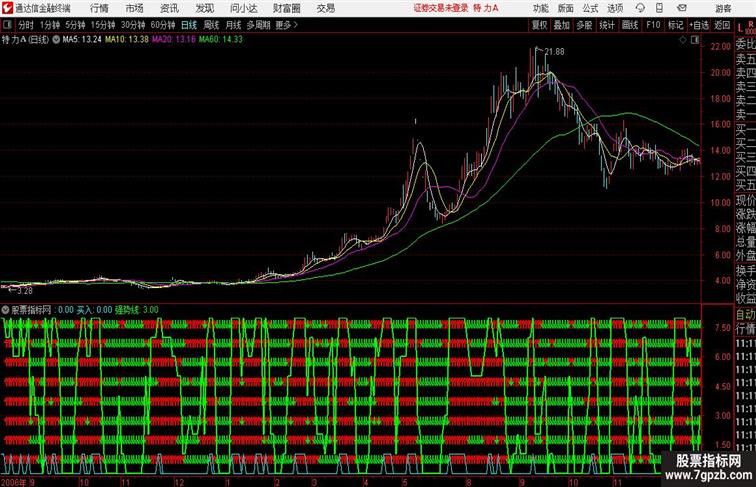Click the 统计 statistics toolbar button
The image size is (756, 487).
[x=607, y=25]
